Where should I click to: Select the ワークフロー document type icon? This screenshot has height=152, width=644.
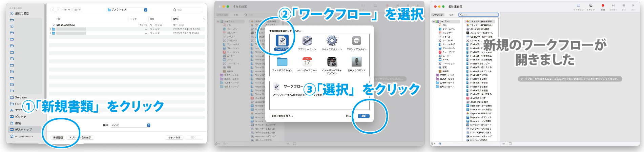tap(282, 41)
